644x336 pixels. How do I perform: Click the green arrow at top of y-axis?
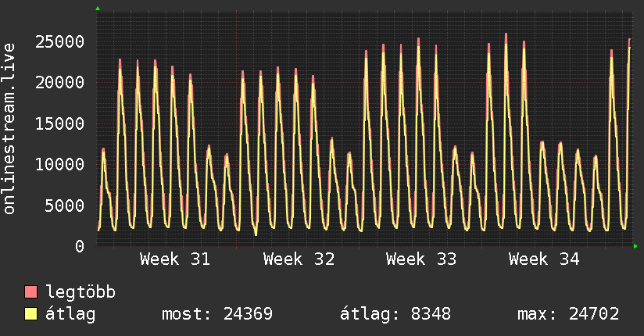(98, 9)
